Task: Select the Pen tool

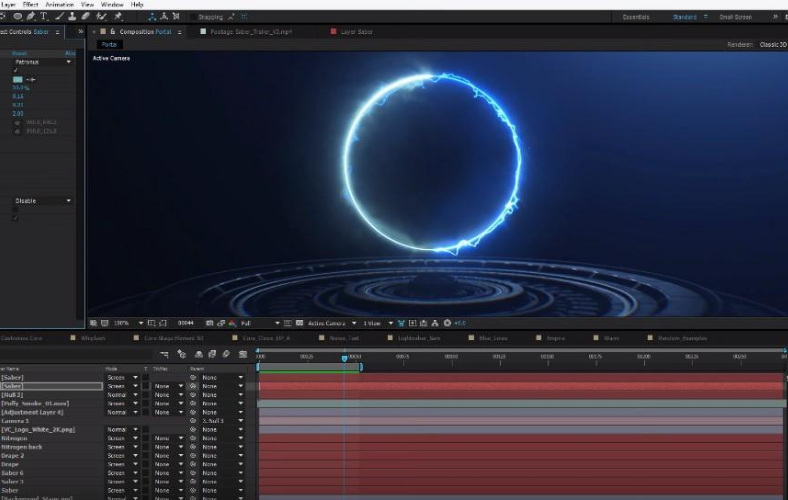Action: point(31,17)
